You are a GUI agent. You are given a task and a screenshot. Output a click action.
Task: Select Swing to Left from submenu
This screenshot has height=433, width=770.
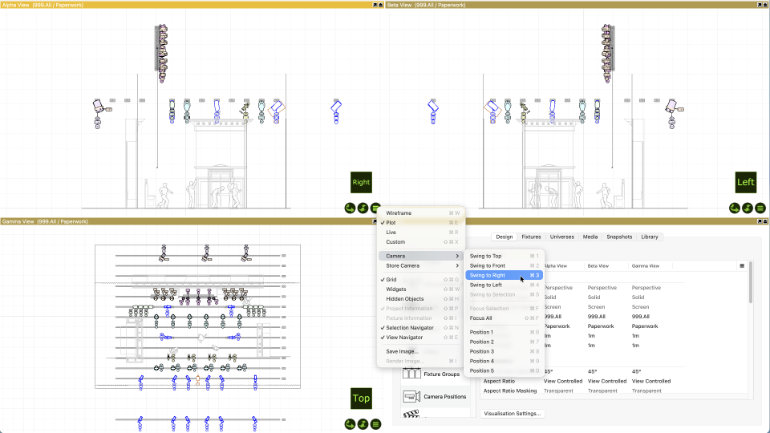486,285
